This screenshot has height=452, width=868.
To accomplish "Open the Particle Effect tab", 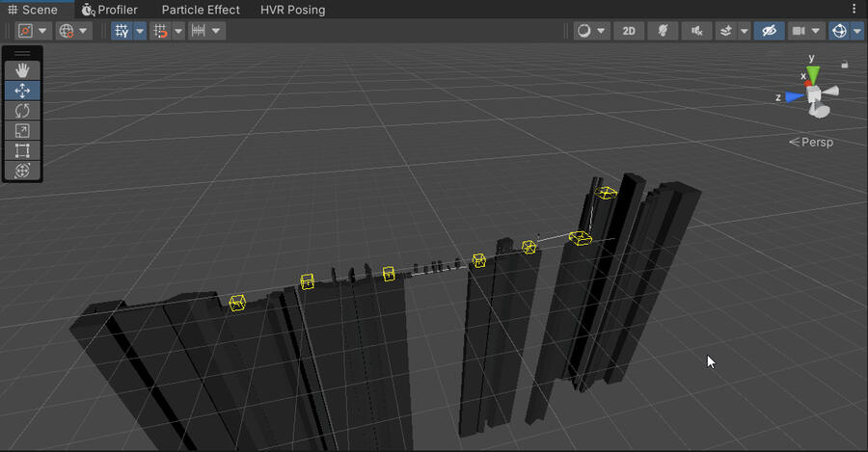I will pos(200,10).
